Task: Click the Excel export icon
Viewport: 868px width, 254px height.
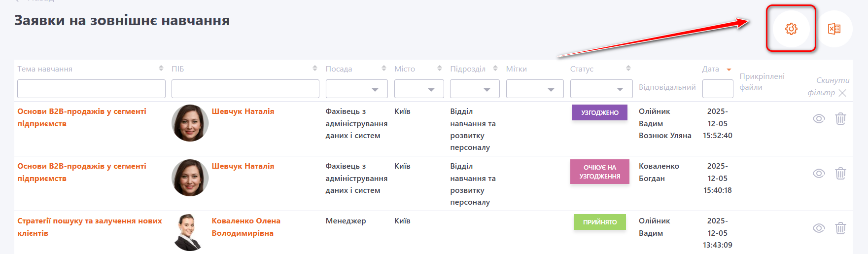Action: pos(834,29)
